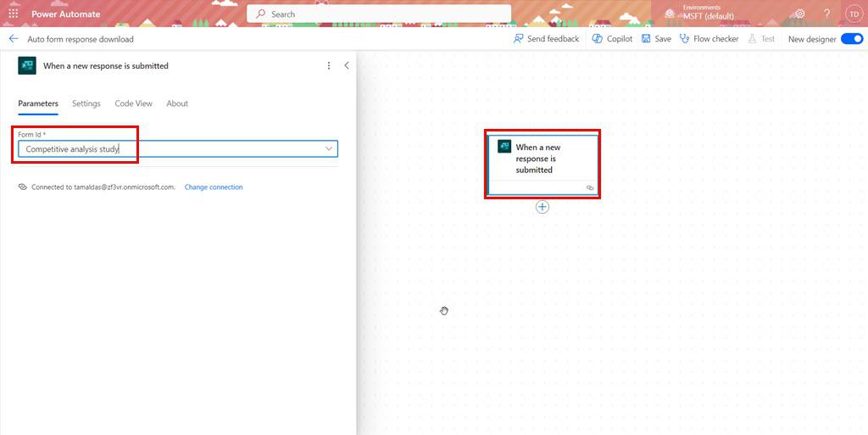Run the Flow checker

[709, 39]
